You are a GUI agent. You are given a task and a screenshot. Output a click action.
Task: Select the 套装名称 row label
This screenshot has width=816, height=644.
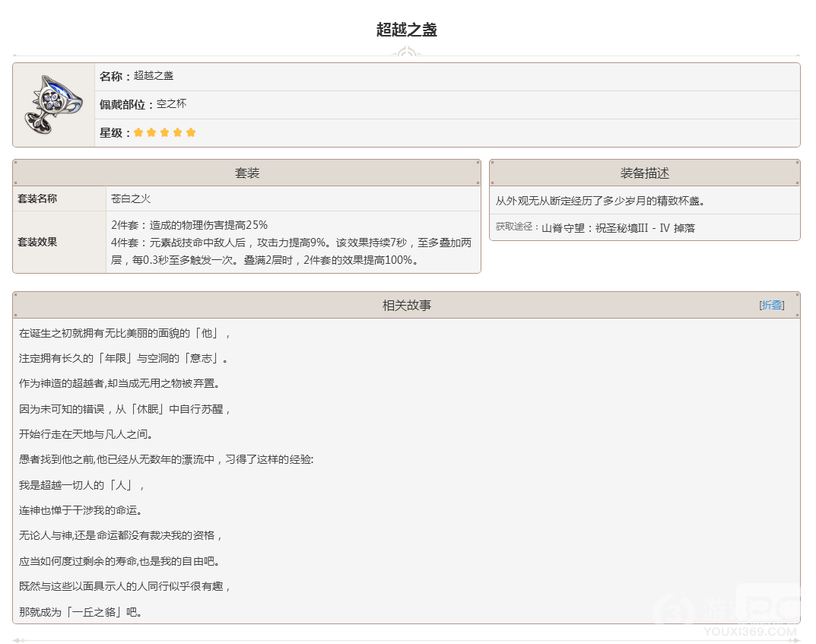[x=38, y=198]
